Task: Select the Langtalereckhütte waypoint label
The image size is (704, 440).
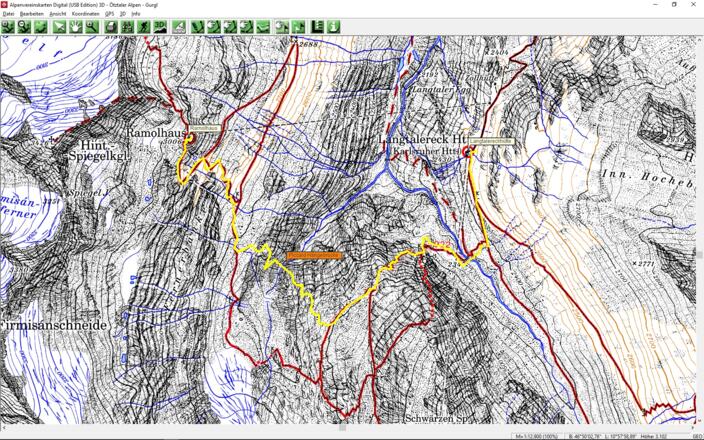Action: [491, 142]
